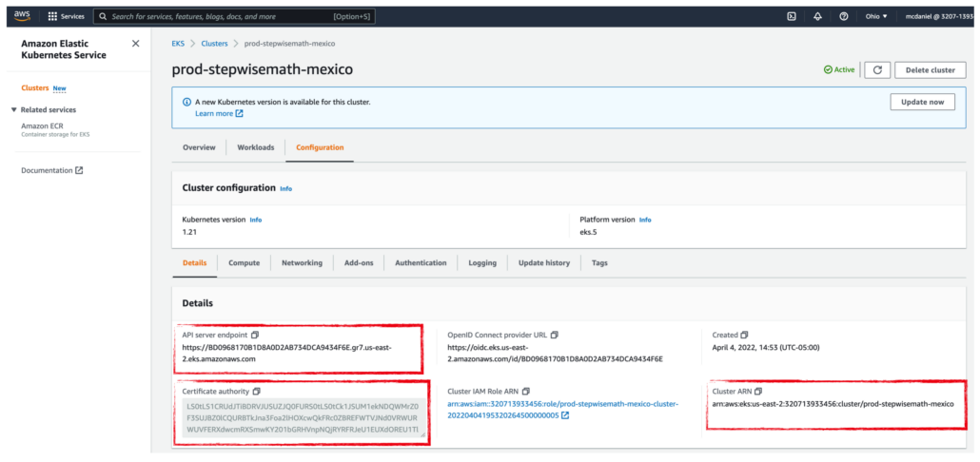Go to EKS breadcrumb link

pos(179,44)
